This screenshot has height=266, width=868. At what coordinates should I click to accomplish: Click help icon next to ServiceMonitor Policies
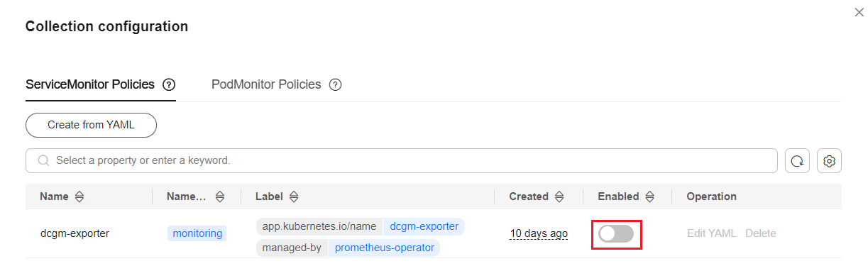168,85
